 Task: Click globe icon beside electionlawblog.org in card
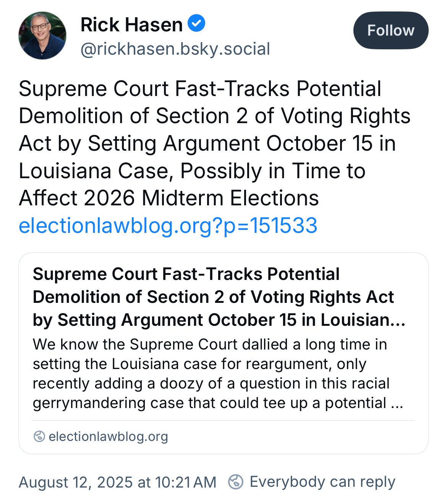tap(39, 436)
